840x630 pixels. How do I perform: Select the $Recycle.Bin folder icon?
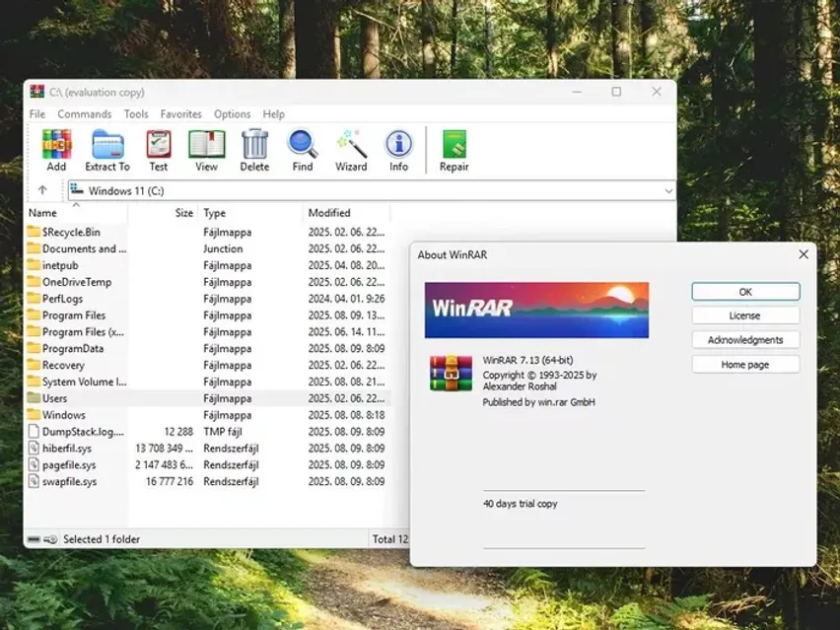(x=34, y=232)
